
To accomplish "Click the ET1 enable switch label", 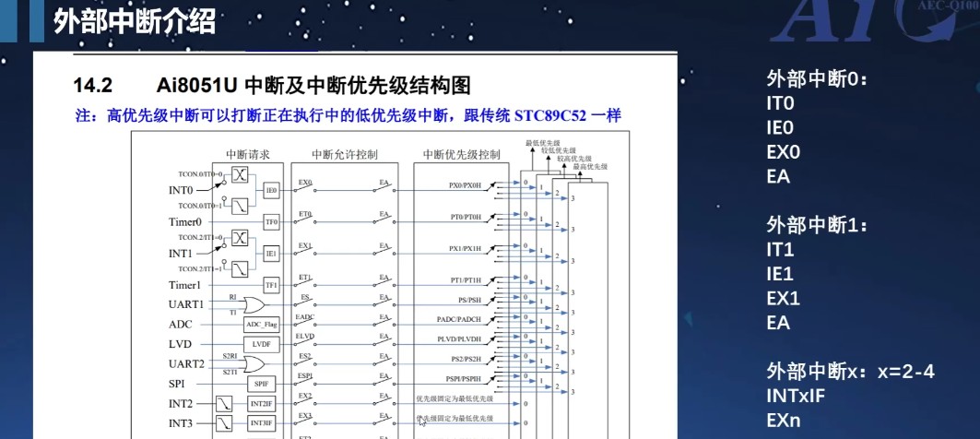I will click(x=305, y=277).
